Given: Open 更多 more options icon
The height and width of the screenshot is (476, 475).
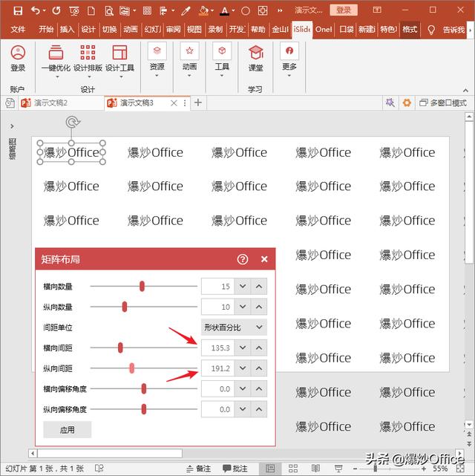Looking at the screenshot, I should (289, 59).
